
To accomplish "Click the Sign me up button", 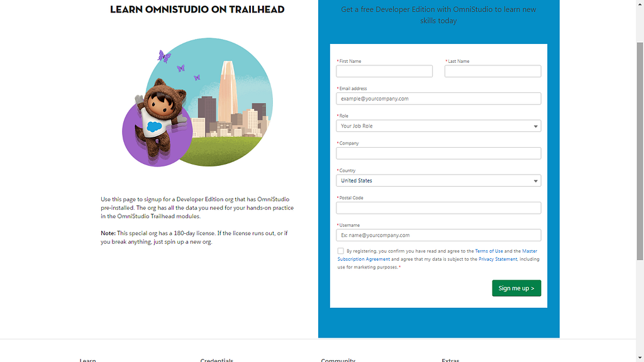I will pyautogui.click(x=516, y=288).
